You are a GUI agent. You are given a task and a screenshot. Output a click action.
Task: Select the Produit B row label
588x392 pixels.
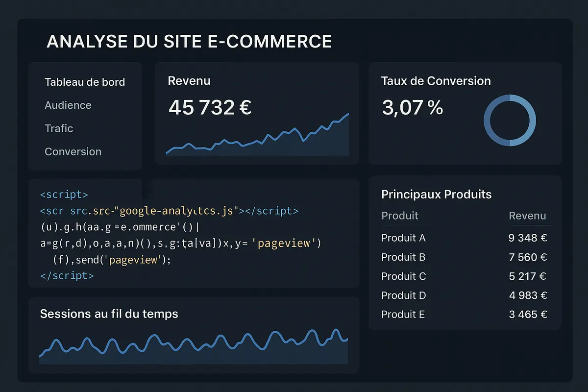(403, 257)
